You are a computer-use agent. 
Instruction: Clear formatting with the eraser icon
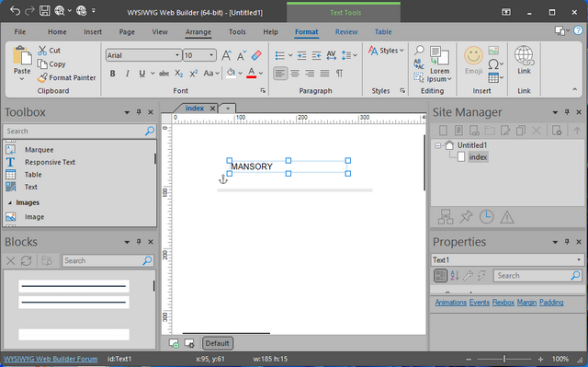[256, 55]
